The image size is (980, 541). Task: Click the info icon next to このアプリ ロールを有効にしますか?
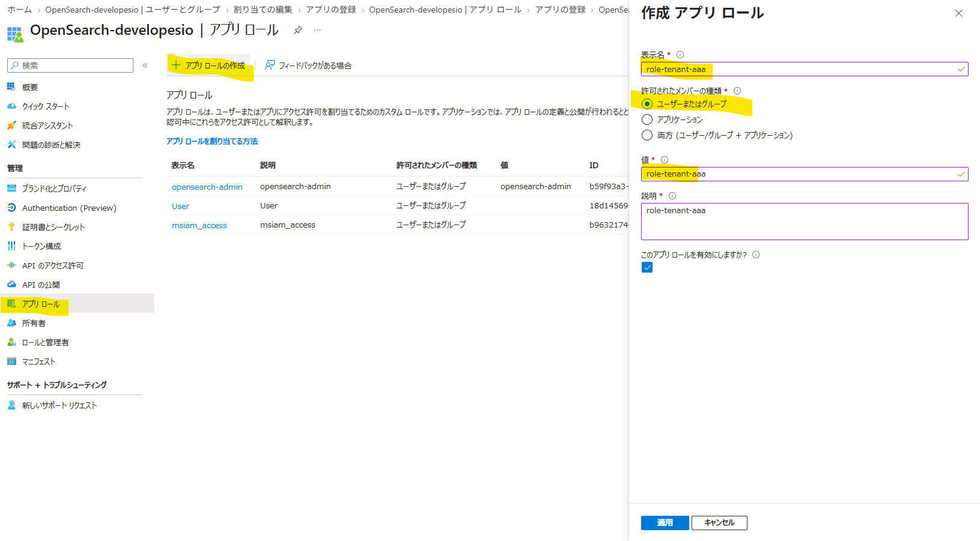point(756,255)
